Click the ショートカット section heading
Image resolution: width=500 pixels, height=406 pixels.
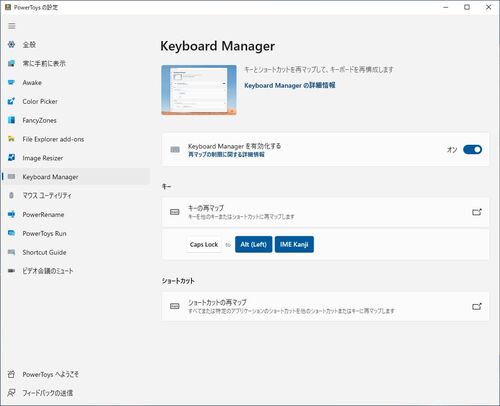pos(178,281)
